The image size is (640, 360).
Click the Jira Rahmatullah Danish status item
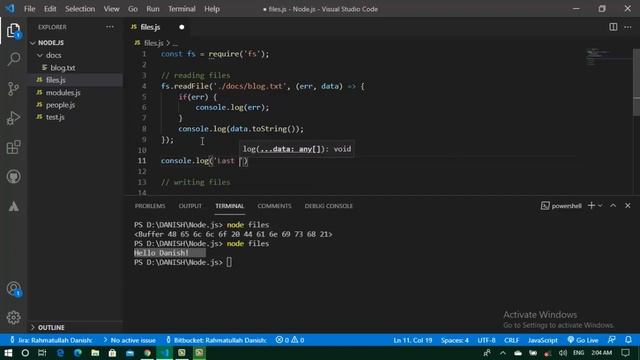pos(51,340)
